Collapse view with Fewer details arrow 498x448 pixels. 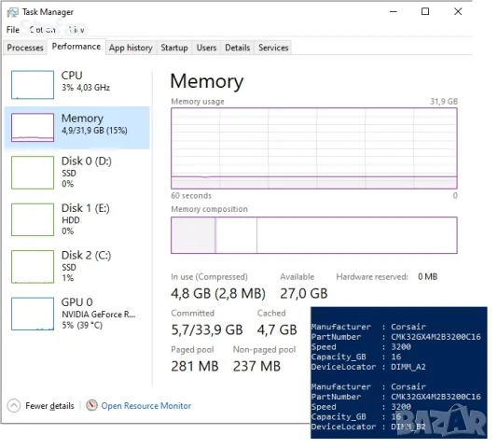(14, 405)
